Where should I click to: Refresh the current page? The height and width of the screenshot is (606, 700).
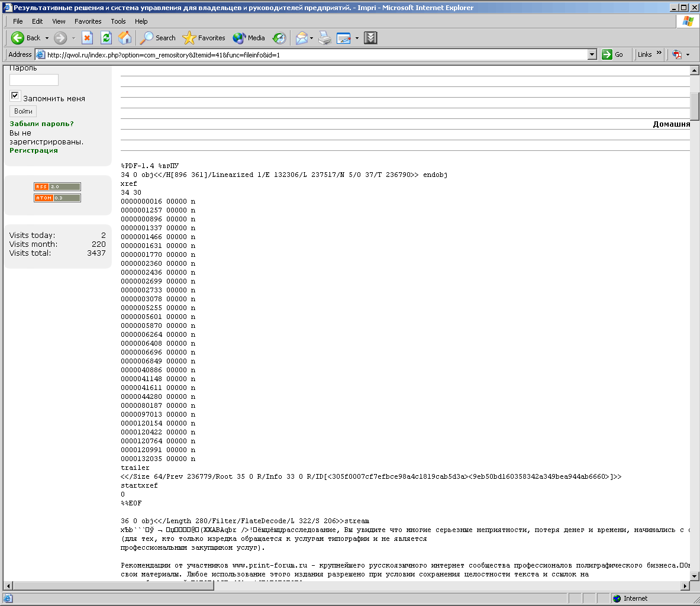[107, 38]
